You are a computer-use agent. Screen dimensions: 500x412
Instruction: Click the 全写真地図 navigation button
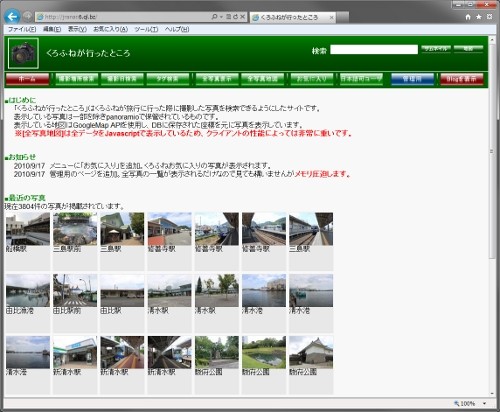263,79
